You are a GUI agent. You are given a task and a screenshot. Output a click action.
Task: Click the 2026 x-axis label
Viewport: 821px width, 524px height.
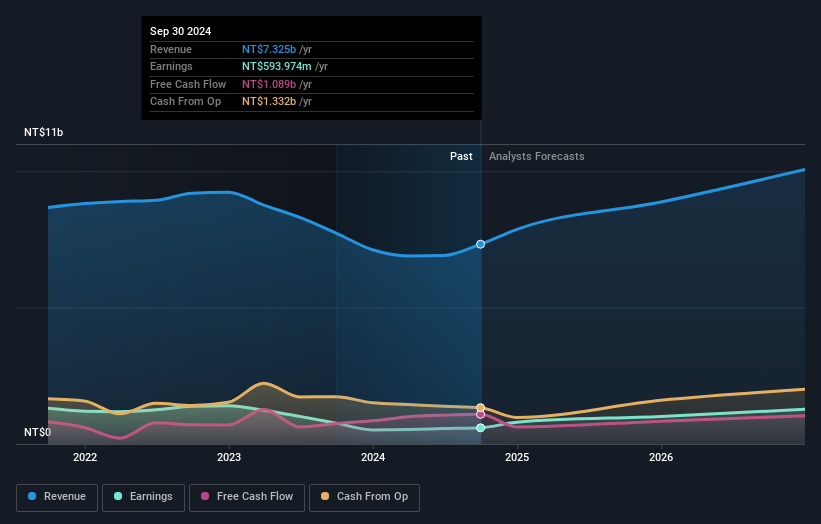coord(661,457)
